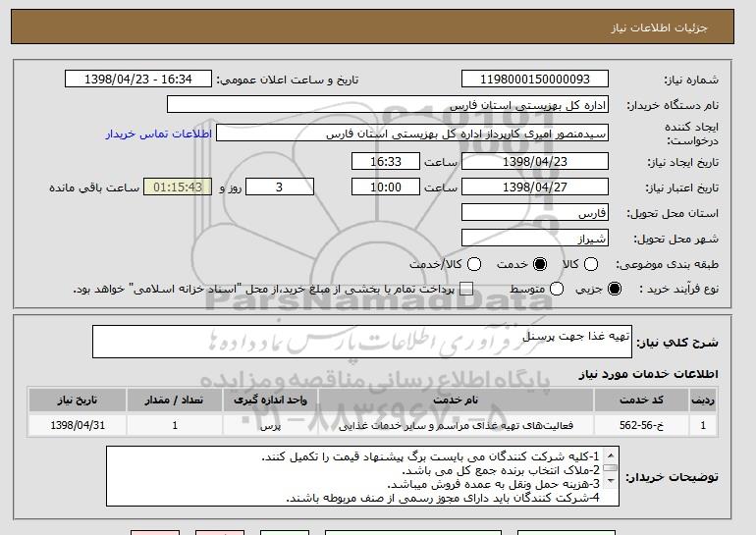Click the general description box تهیه غذا جهت پرسنل
This screenshot has width=756, height=535.
(x=362, y=342)
